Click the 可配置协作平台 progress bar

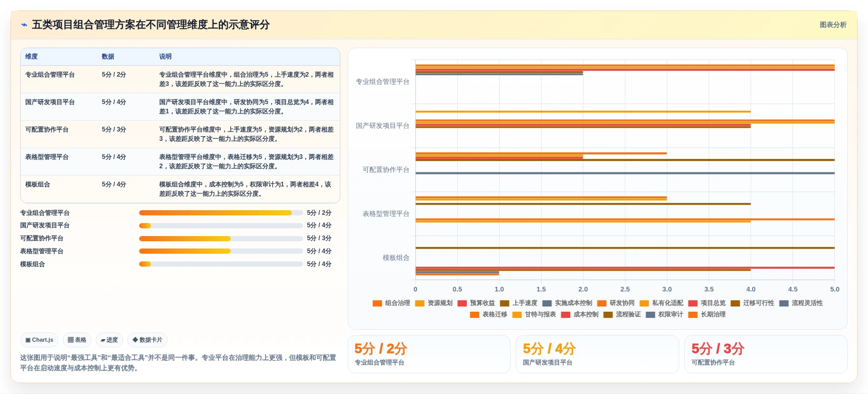click(221, 239)
